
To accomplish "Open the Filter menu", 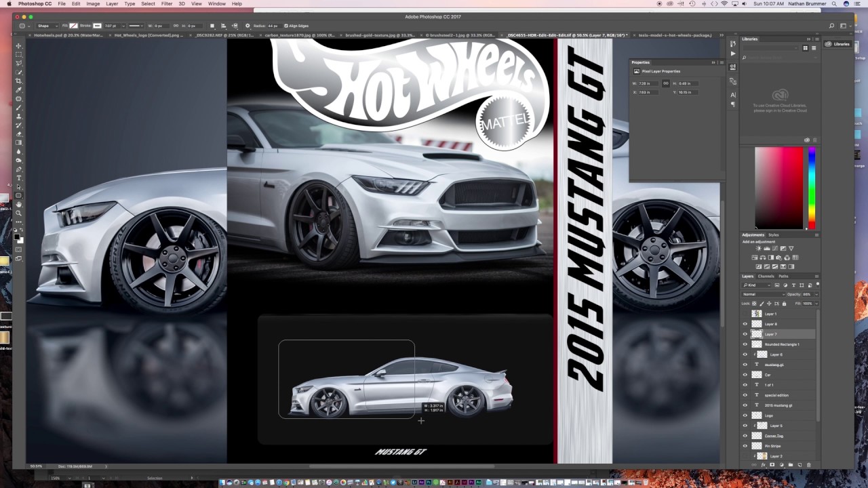I will tap(167, 4).
